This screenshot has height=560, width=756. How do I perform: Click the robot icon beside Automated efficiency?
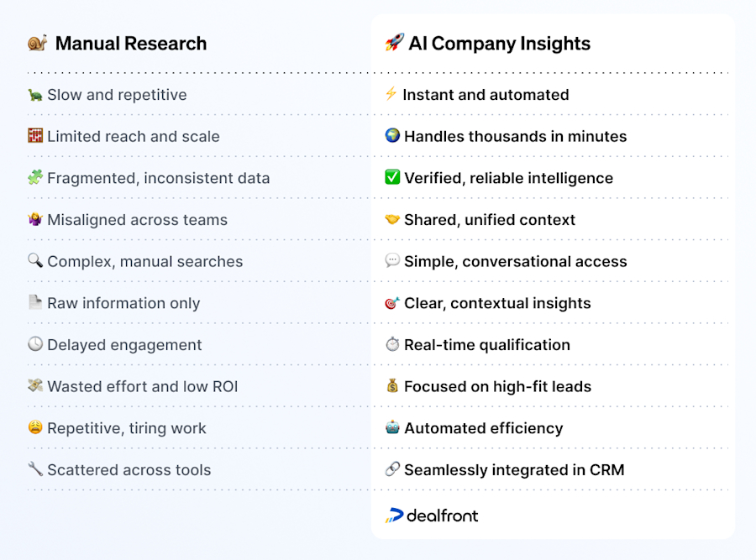(392, 427)
